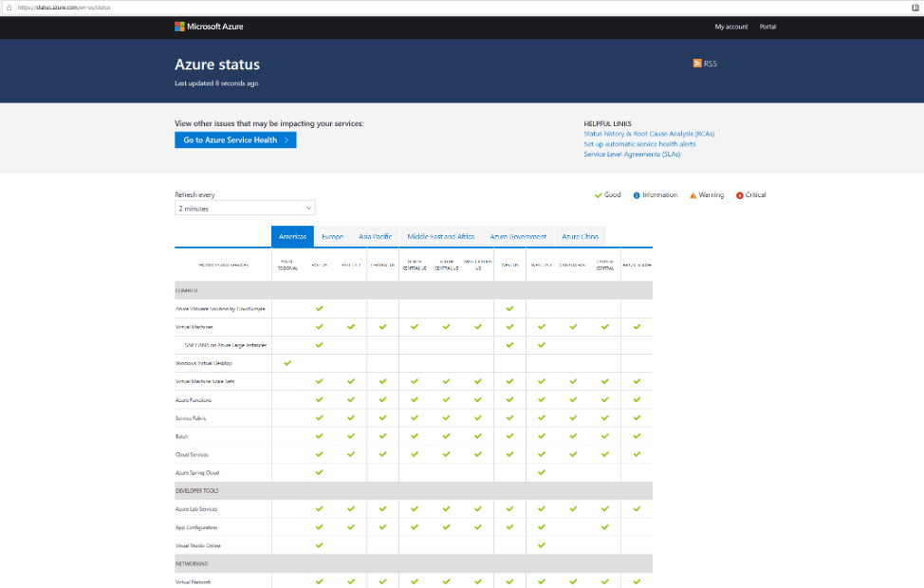Click the green Good legend checkmark

(x=598, y=195)
